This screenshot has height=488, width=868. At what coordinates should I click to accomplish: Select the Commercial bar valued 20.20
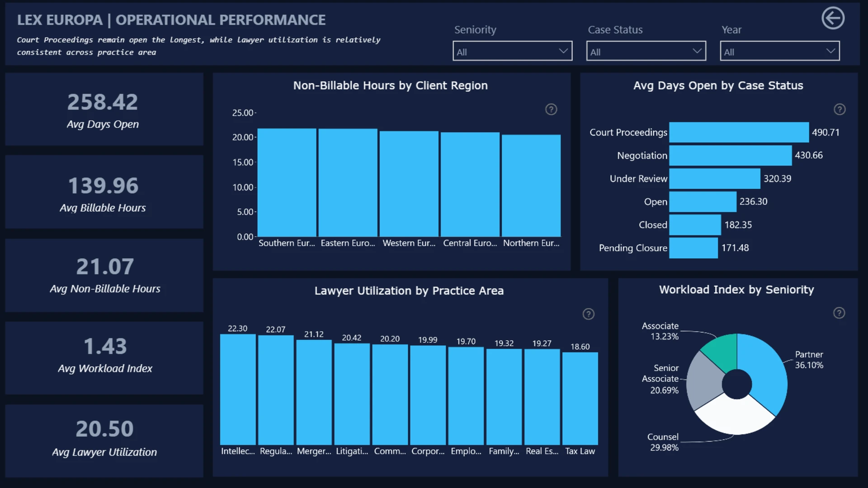390,394
